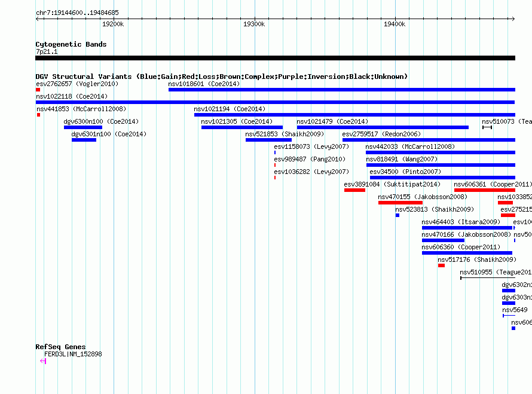This screenshot has width=532, height=394.
Task: Open the nsv470166 (Jakobsson2008) label
Action: point(466,234)
